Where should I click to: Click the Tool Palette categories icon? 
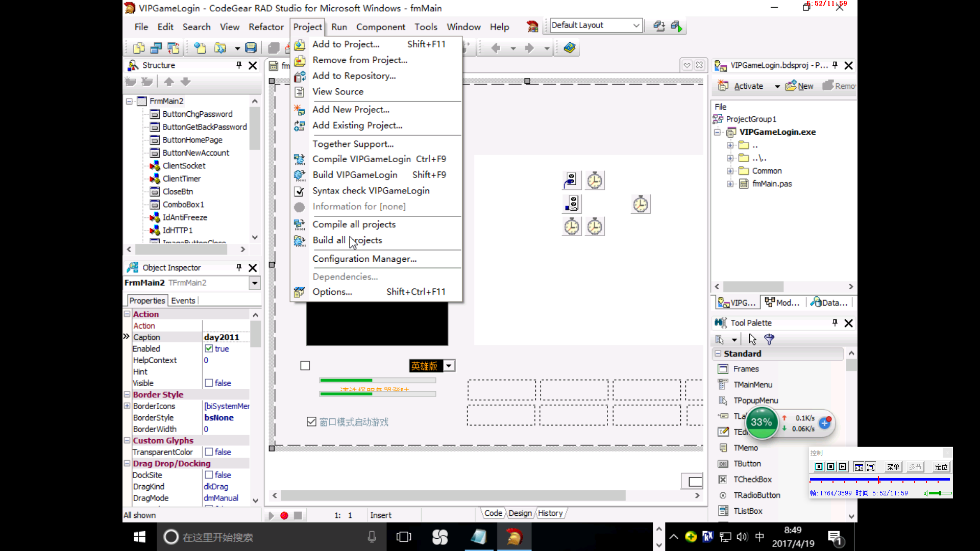(720, 339)
